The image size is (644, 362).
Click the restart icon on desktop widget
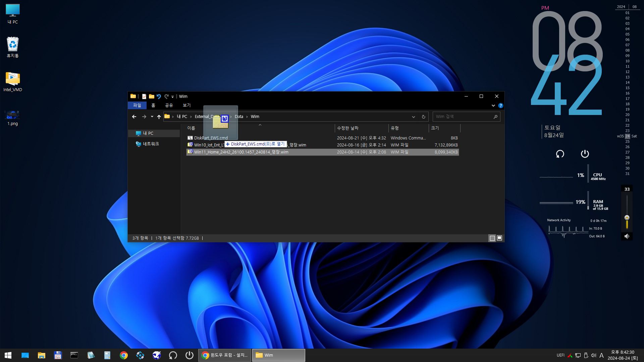coord(560,154)
